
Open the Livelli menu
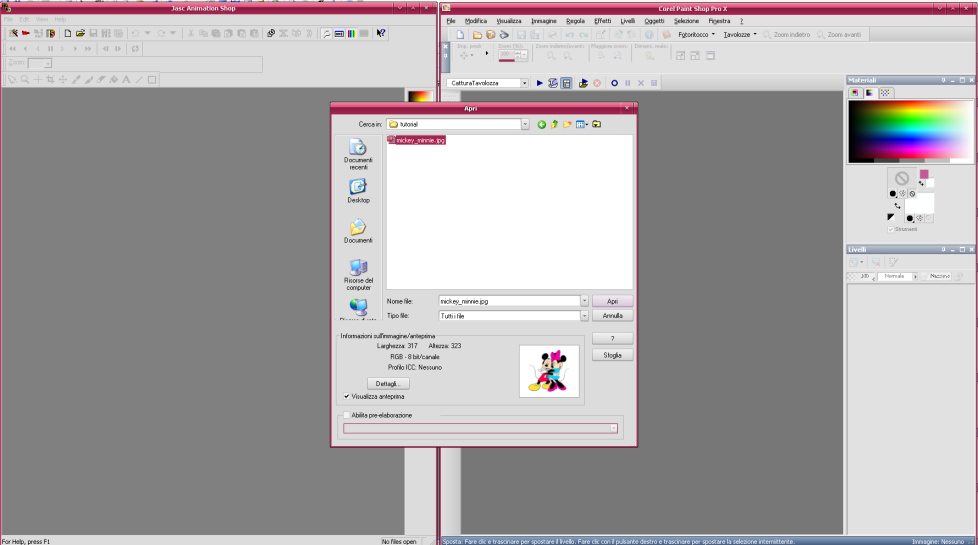627,21
